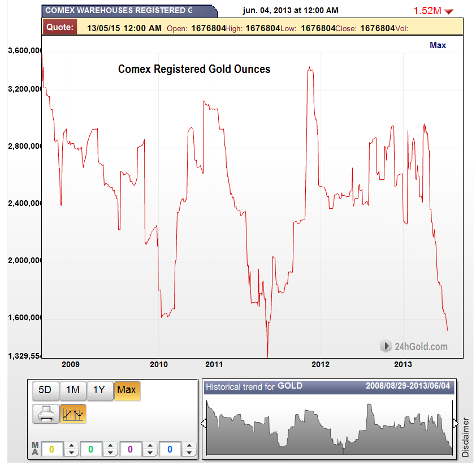The height and width of the screenshot is (465, 476).
Task: Click the red Quote label
Action: pyautogui.click(x=60, y=27)
